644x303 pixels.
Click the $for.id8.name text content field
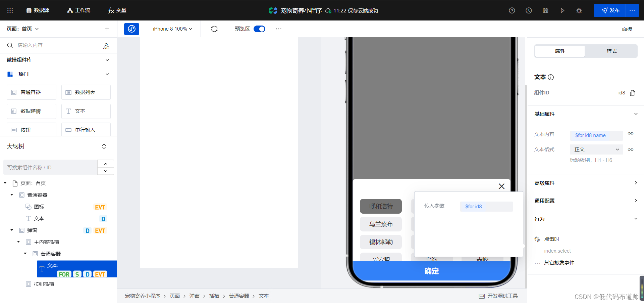point(596,135)
